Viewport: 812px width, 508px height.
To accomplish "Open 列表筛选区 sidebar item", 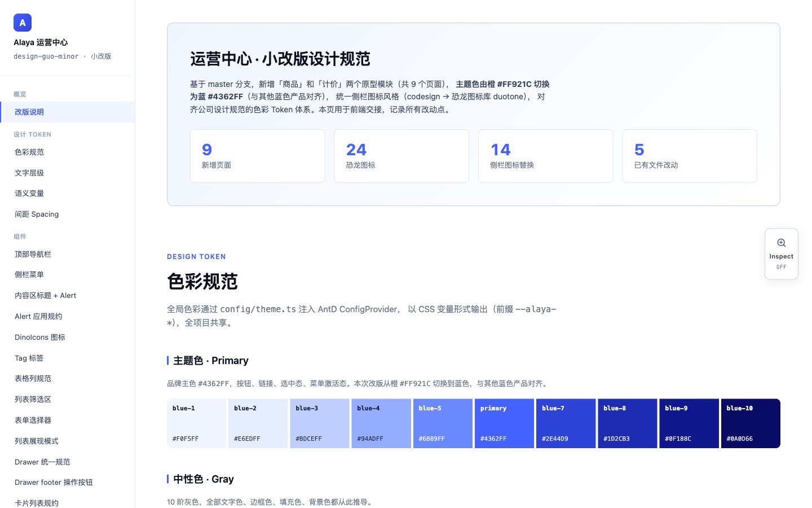I will click(67, 399).
